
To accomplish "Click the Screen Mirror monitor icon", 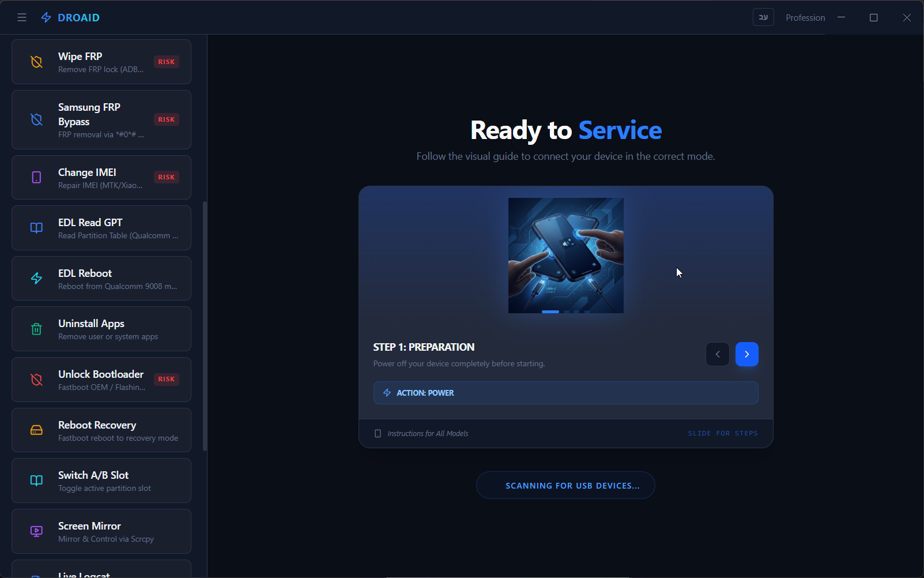I will [36, 531].
